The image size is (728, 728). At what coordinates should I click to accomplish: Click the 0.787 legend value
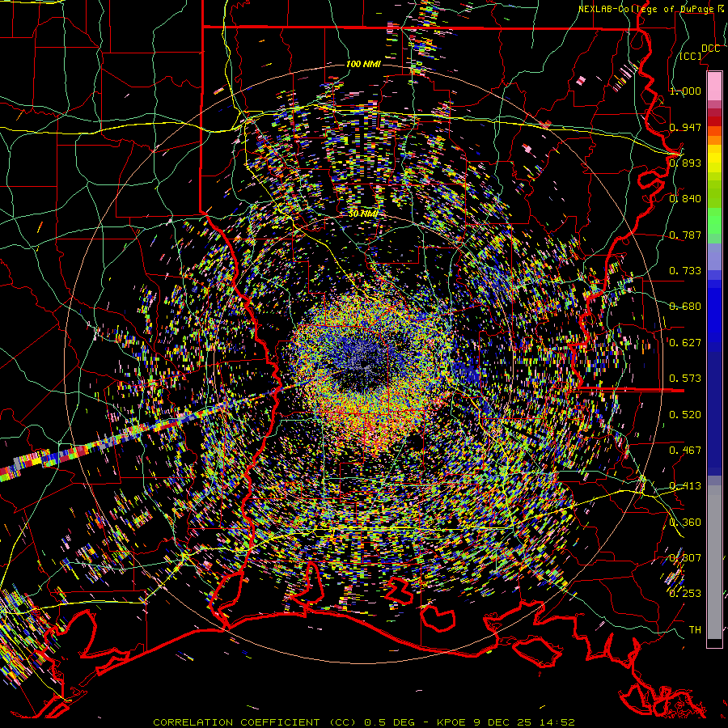[x=685, y=235]
